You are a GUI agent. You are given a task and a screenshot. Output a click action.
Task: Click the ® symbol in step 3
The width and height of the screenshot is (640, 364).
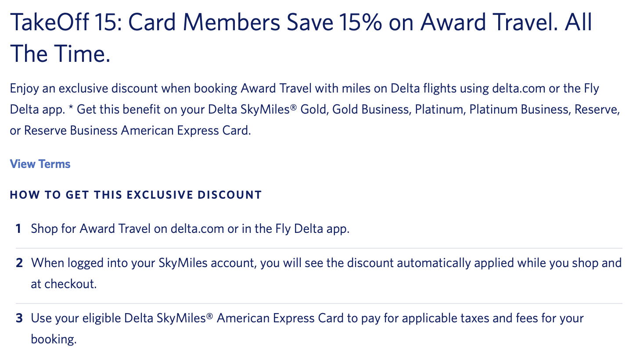click(209, 315)
